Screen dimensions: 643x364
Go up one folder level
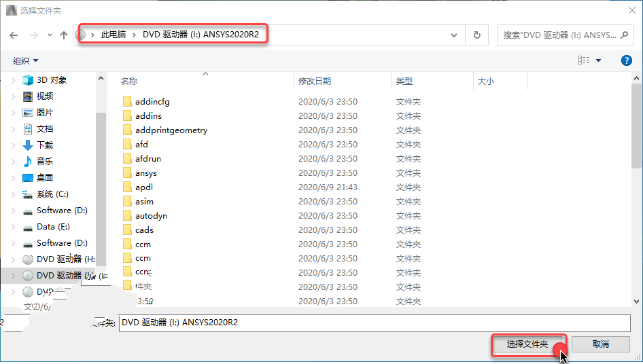[x=64, y=35]
